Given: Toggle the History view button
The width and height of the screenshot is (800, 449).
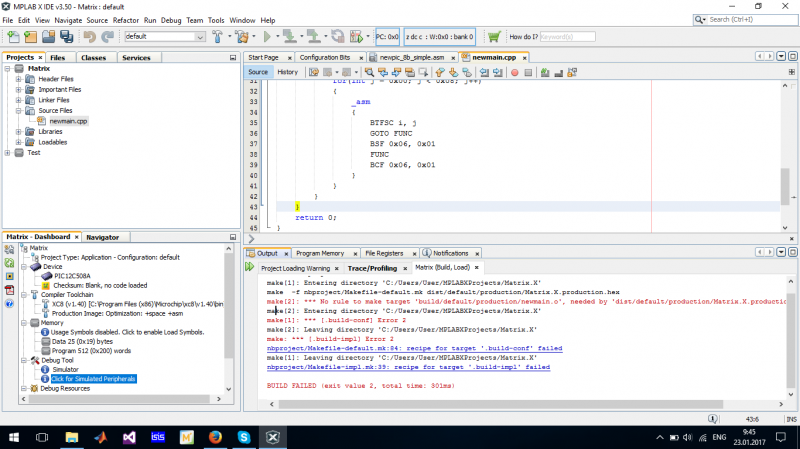Looking at the screenshot, I should [287, 72].
